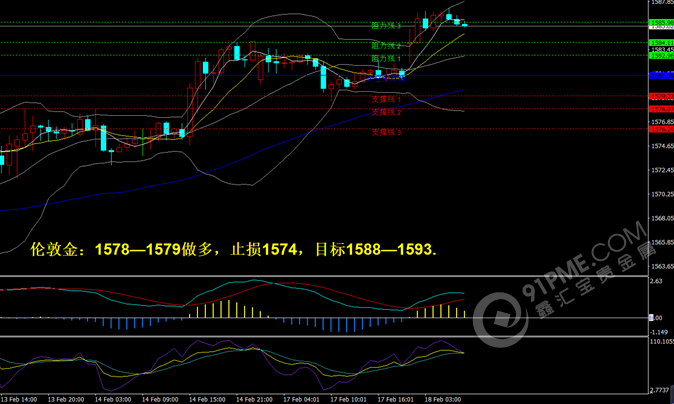The image size is (674, 404).
Task: Click the 阻力线 2 resistance label
Action: pos(386,45)
